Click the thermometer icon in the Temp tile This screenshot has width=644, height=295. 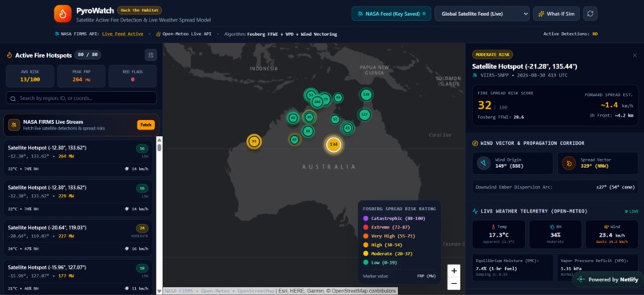492,226
